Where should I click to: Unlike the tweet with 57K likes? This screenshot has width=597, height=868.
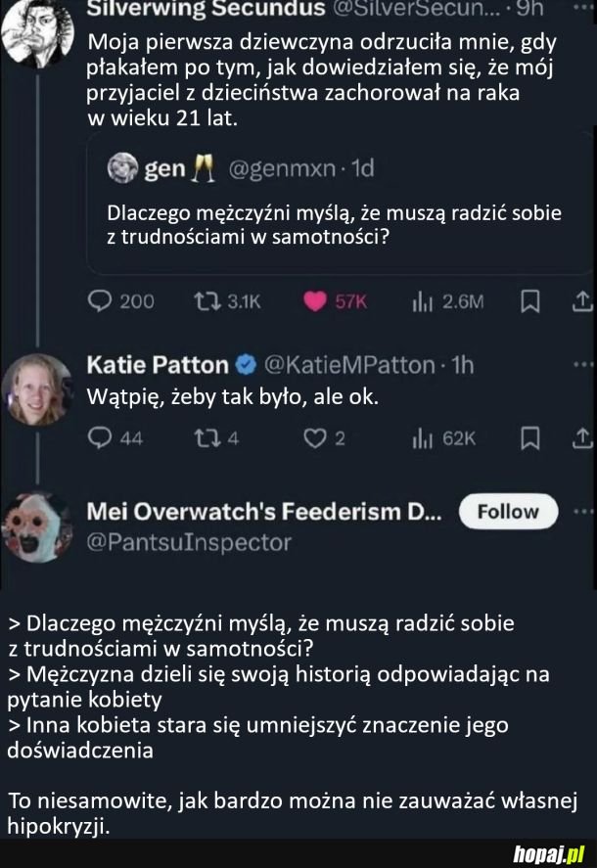coord(315,300)
